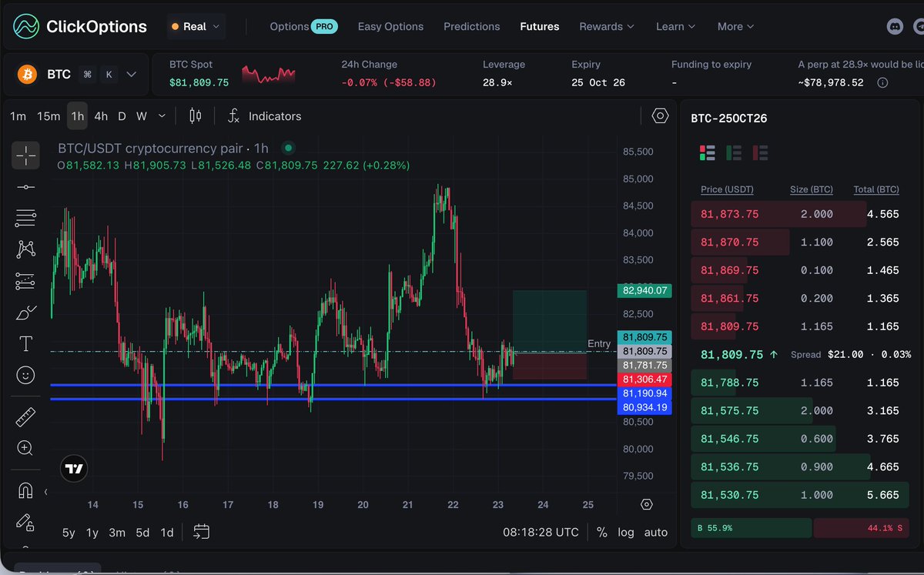This screenshot has width=924, height=575.
Task: Toggle the magnet snap mode
Action: tap(25, 490)
